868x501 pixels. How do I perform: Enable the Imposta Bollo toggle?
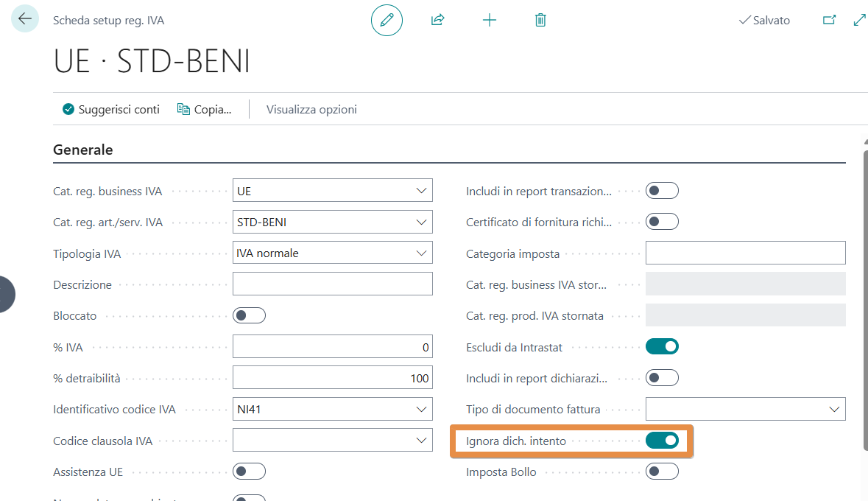[x=662, y=472]
